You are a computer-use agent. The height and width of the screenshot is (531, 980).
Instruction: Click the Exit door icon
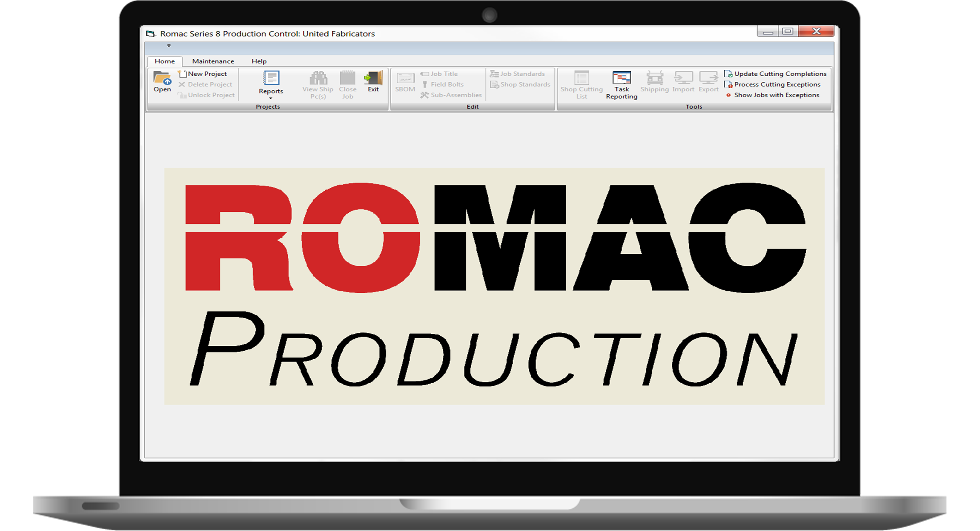(373, 78)
